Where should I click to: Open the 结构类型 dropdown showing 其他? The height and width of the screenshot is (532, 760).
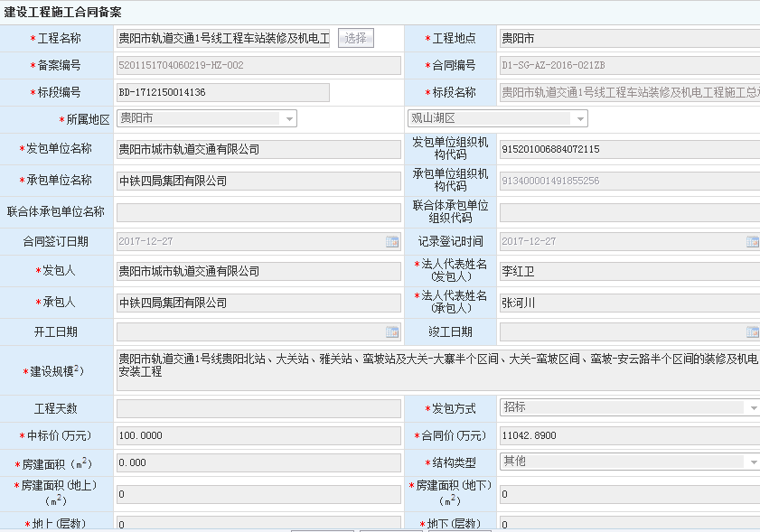coord(752,462)
